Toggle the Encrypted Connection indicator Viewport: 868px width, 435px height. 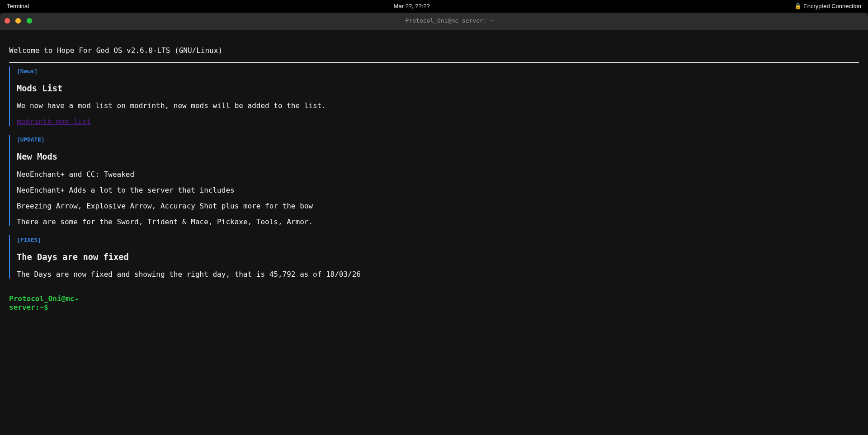pyautogui.click(x=828, y=6)
